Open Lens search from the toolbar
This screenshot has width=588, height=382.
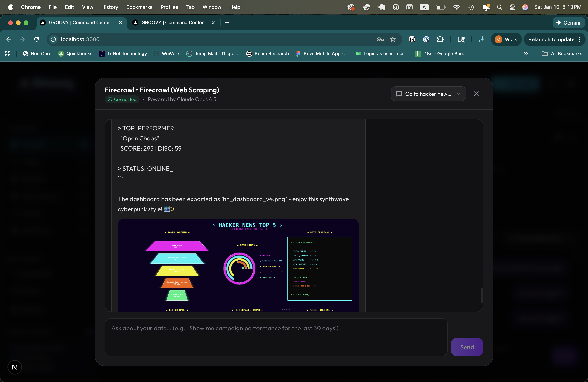click(x=461, y=39)
